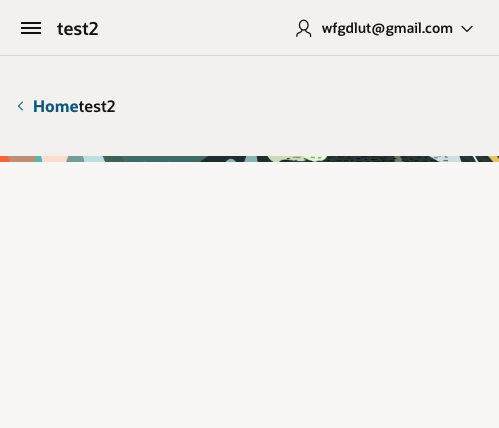Click the back chevron beside Home
This screenshot has height=428, width=499.
click(x=21, y=106)
